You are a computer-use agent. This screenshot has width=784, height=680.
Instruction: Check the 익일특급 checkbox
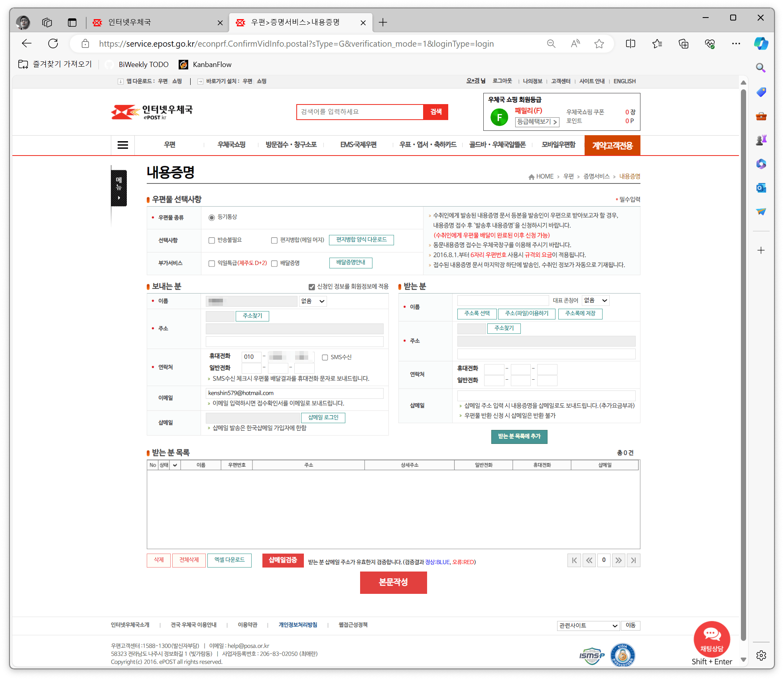(x=212, y=263)
